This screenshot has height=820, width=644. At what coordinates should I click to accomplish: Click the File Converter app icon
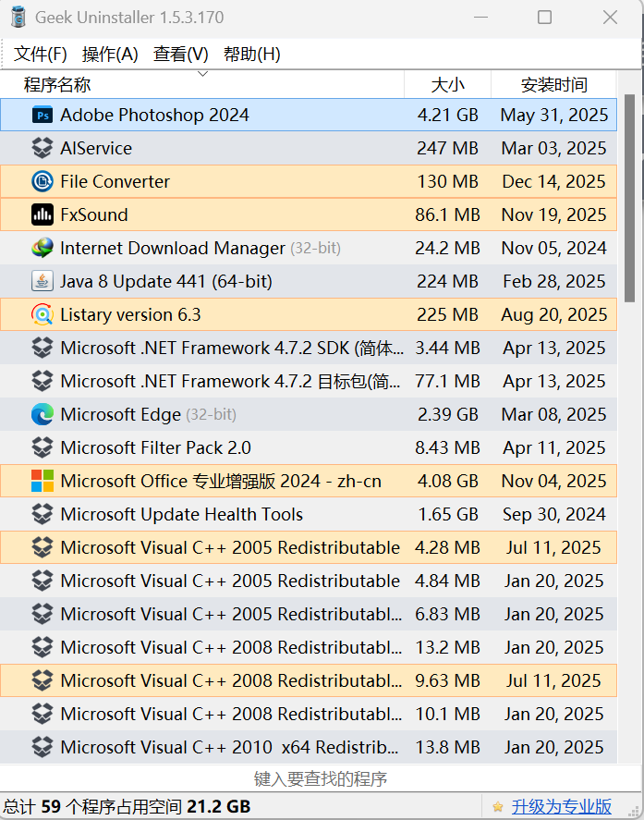(43, 181)
